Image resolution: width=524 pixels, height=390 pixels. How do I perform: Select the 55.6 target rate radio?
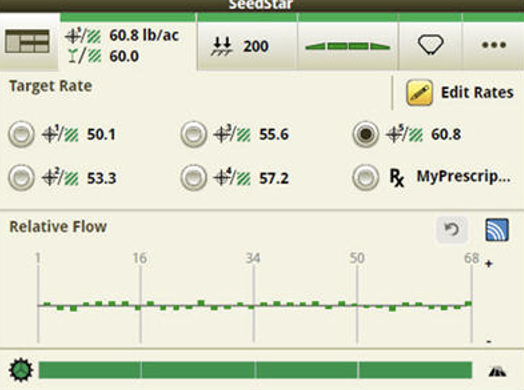[x=193, y=134]
